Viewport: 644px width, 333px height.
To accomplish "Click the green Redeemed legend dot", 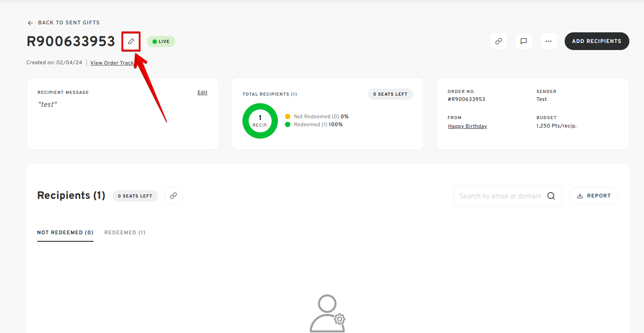I will click(x=288, y=124).
